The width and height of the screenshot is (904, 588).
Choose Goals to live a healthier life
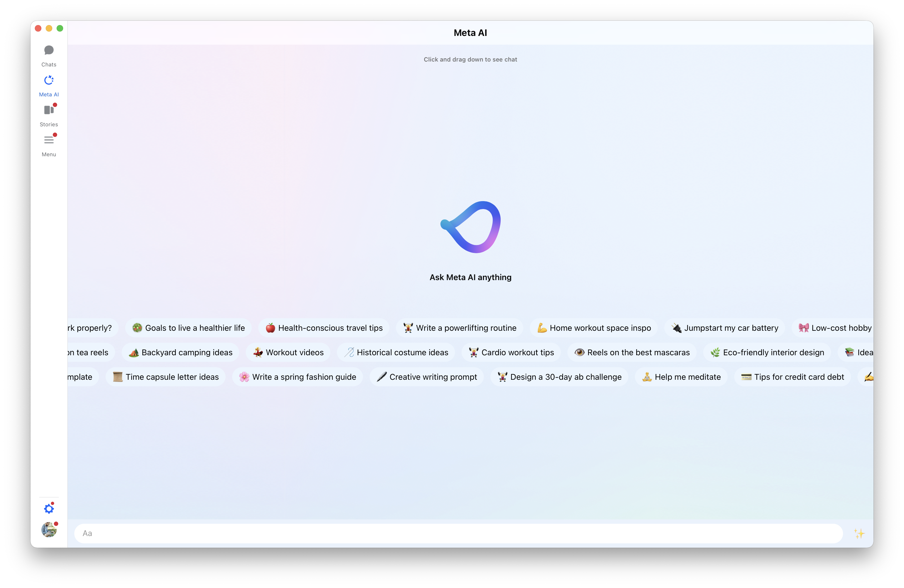coord(188,328)
